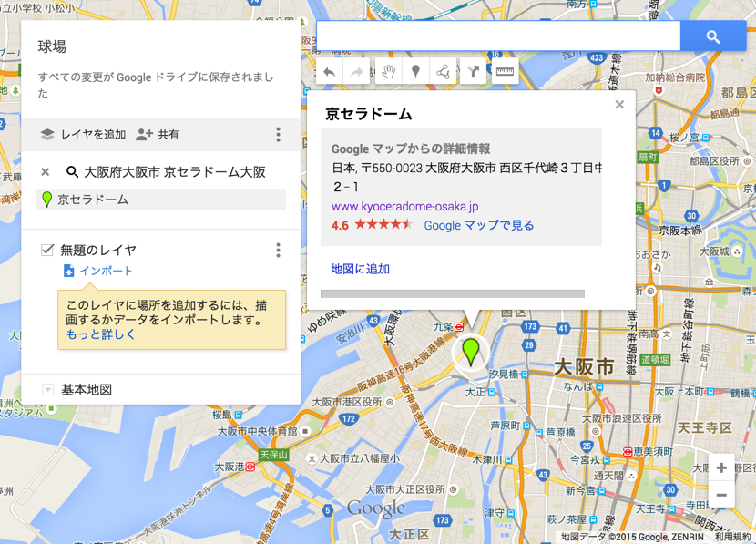Click 加納総合病院 on map
756x544 pixels.
point(675,77)
